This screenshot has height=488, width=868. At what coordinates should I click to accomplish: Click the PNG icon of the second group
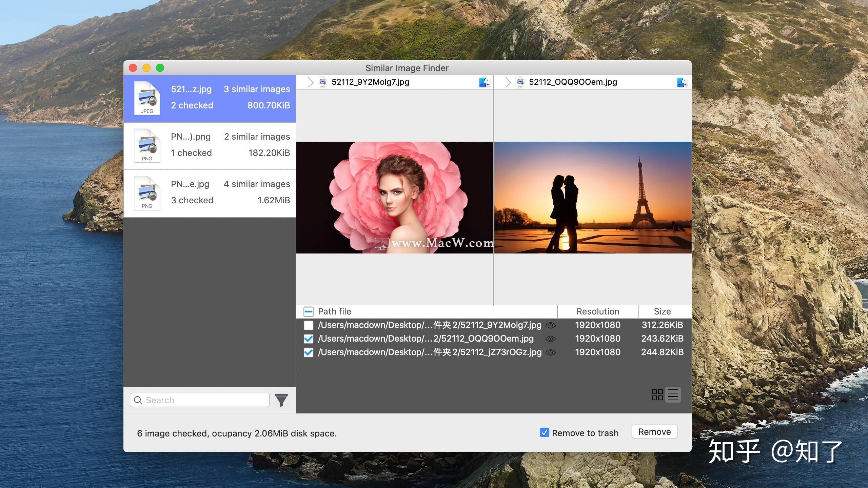point(146,146)
